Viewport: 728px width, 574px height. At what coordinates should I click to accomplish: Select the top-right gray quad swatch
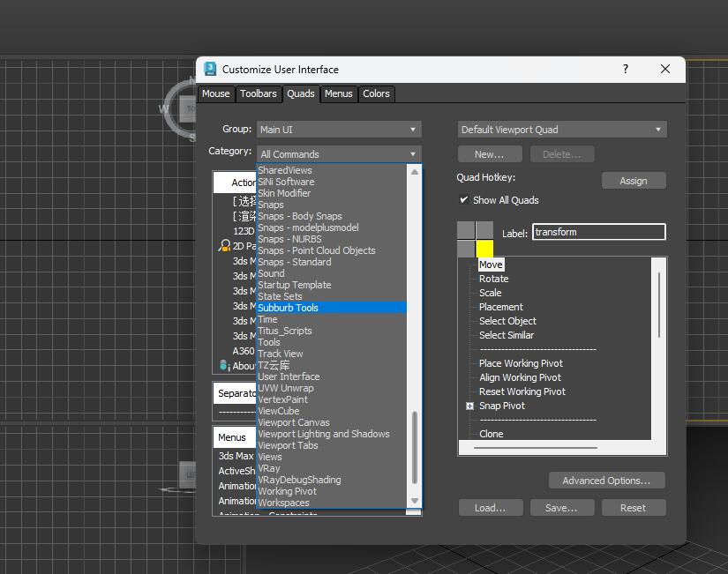click(484, 230)
